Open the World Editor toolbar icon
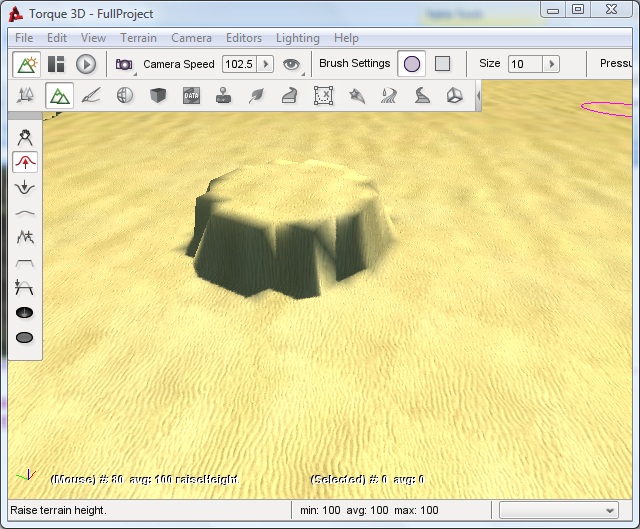 click(x=28, y=64)
